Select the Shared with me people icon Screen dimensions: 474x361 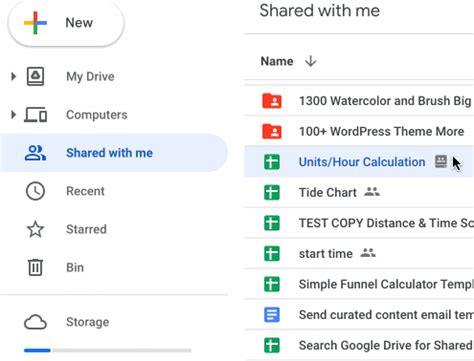point(35,153)
